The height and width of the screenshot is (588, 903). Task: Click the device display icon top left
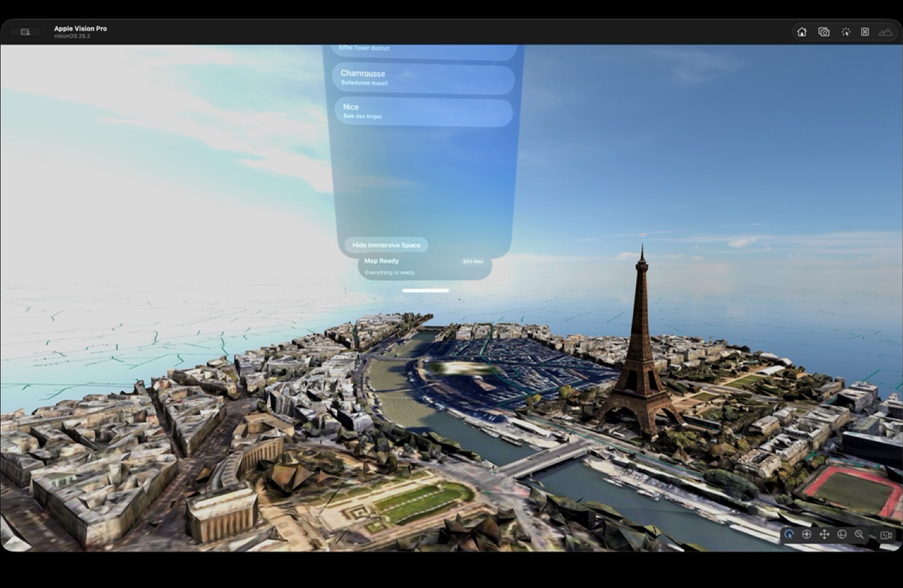tap(25, 31)
